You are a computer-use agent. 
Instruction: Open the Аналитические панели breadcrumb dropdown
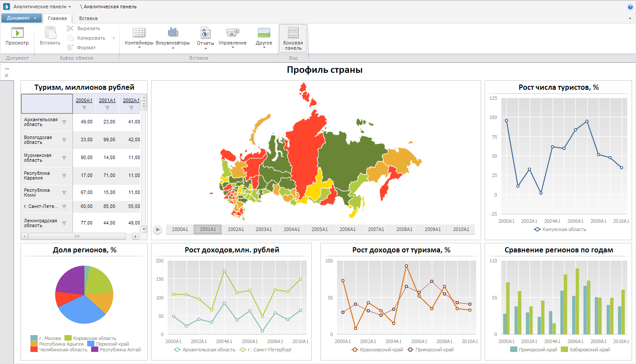tap(42, 7)
